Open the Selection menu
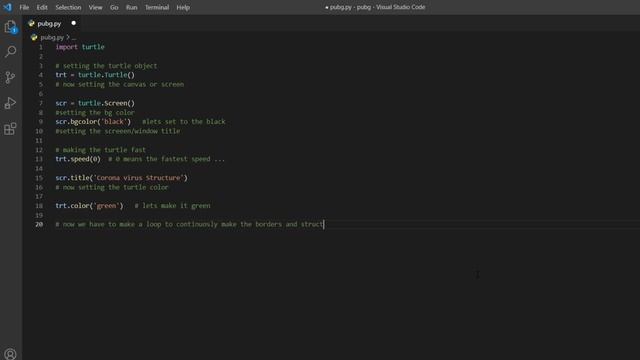Image resolution: width=640 pixels, height=360 pixels. 68,7
